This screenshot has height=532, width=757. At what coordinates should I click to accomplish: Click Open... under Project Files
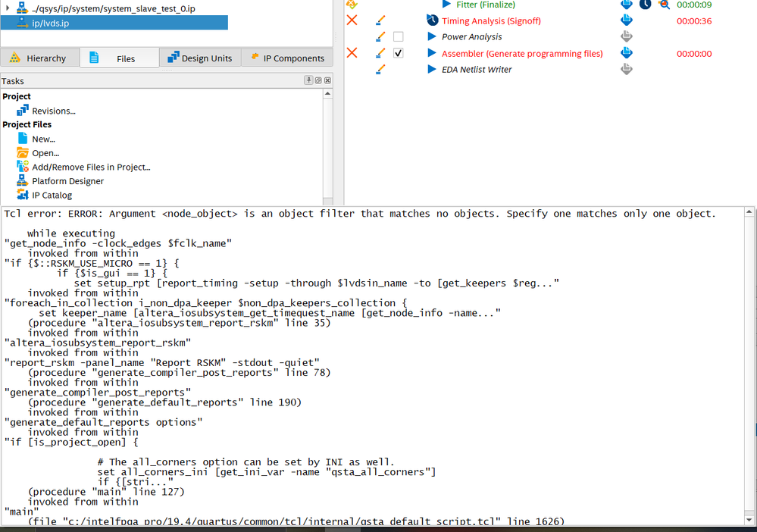(45, 153)
